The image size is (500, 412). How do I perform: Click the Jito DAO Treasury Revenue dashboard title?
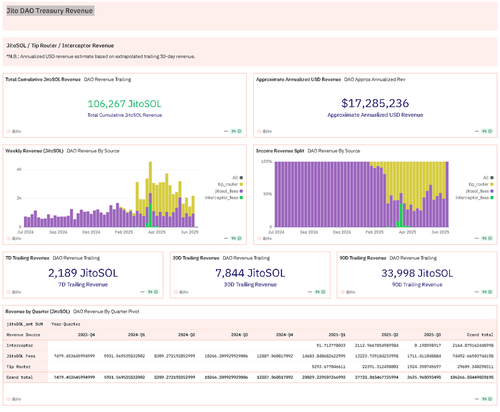pos(50,11)
